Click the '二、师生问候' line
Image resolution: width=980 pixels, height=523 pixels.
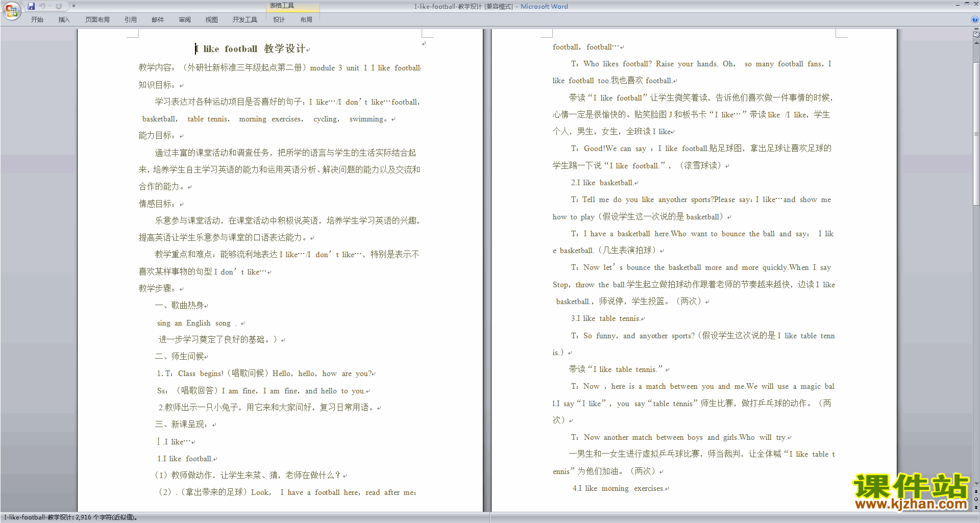[x=180, y=356]
